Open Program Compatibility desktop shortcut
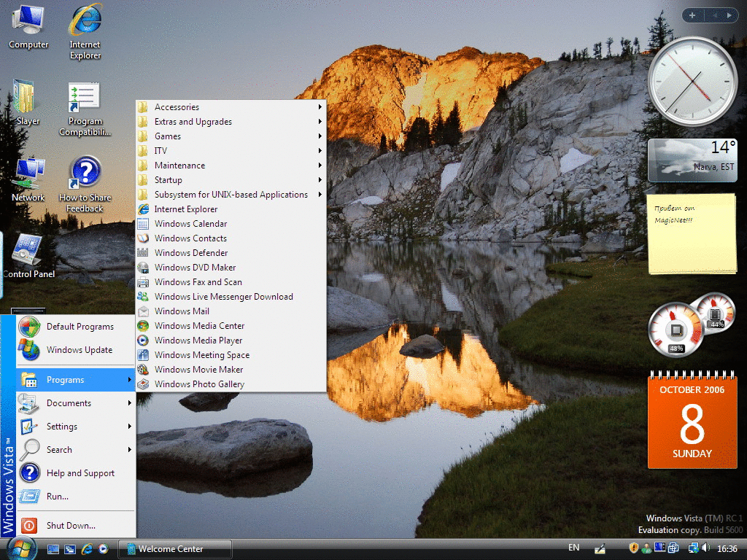Image resolution: width=747 pixels, height=560 pixels. [85, 109]
